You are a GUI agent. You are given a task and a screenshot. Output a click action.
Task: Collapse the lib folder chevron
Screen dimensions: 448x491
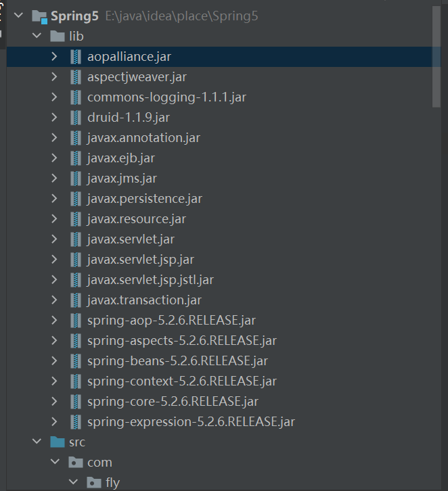[37, 35]
